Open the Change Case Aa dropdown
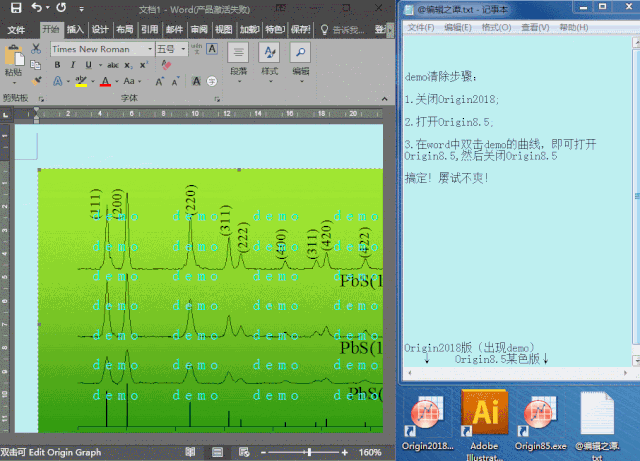The image size is (640, 461). click(132, 81)
